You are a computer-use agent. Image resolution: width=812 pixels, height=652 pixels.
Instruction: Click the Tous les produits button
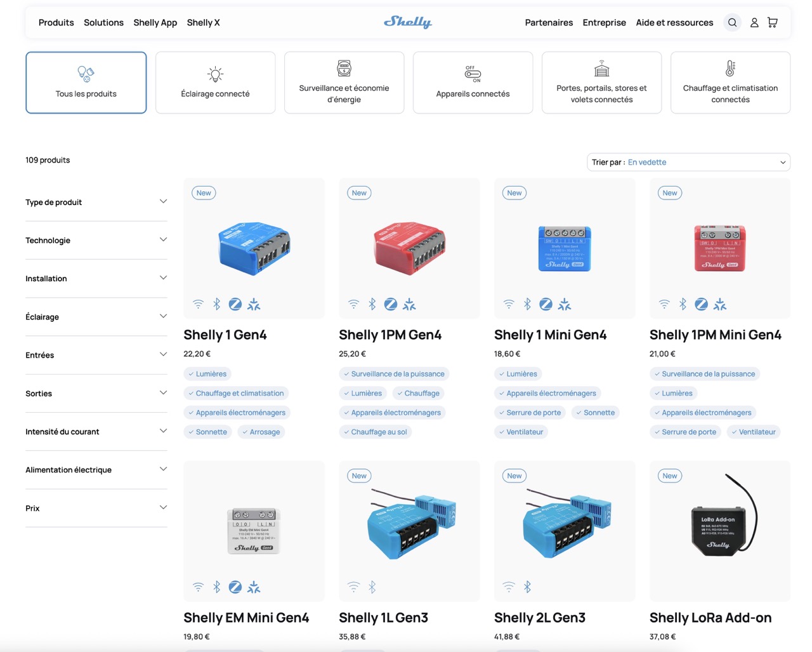tap(86, 83)
